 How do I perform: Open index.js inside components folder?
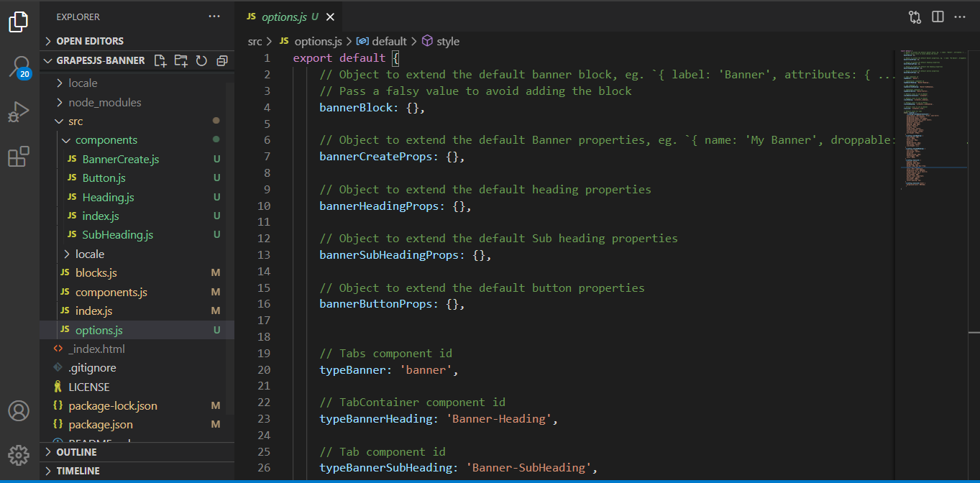[x=137, y=216]
